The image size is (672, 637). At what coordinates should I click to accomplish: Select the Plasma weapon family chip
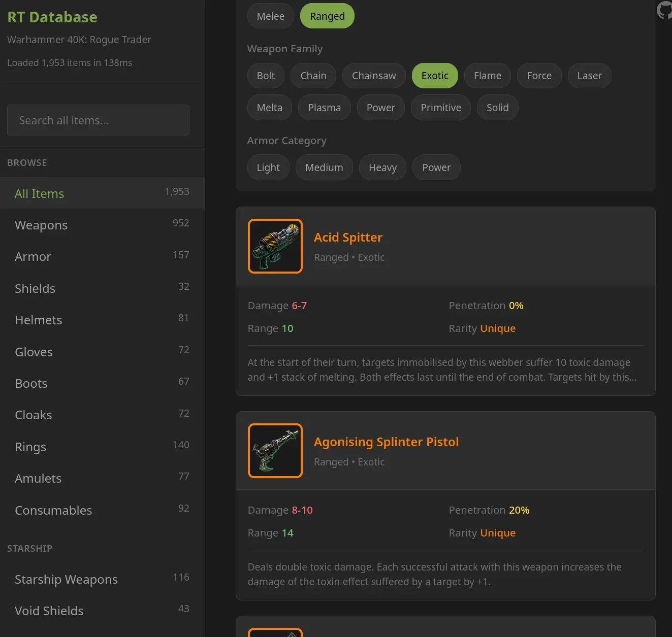(324, 108)
